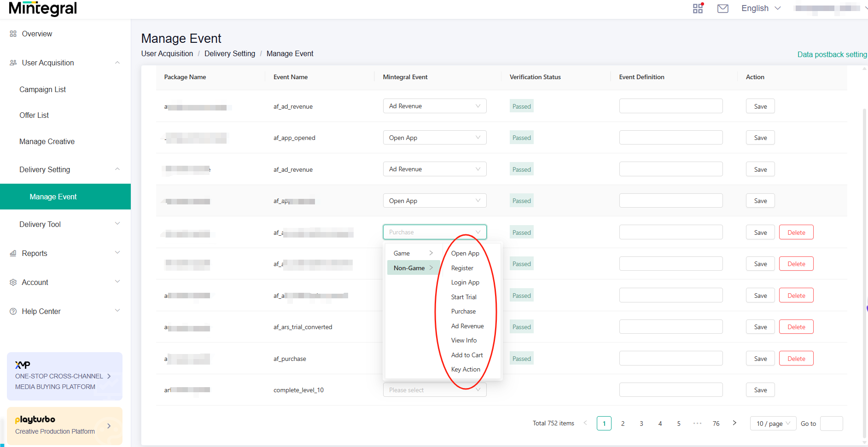
Task: Open the mail envelope icon
Action: tap(723, 8)
